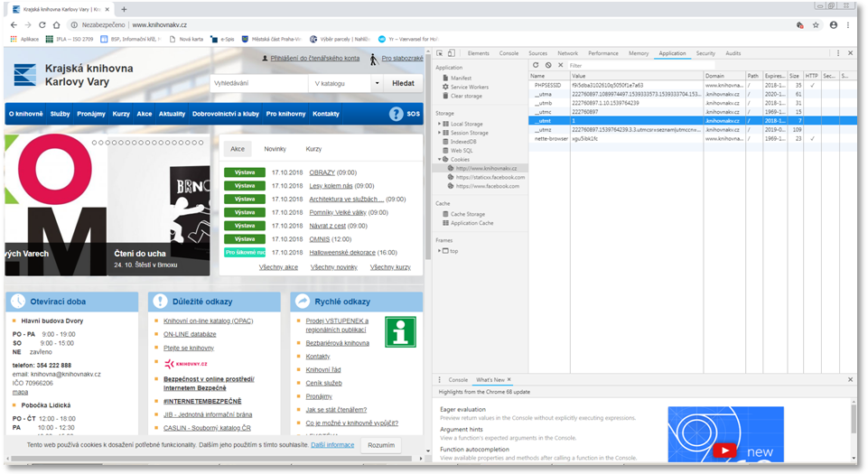Click the site info icon in the address bar
The height and width of the screenshot is (474, 868).
(74, 25)
